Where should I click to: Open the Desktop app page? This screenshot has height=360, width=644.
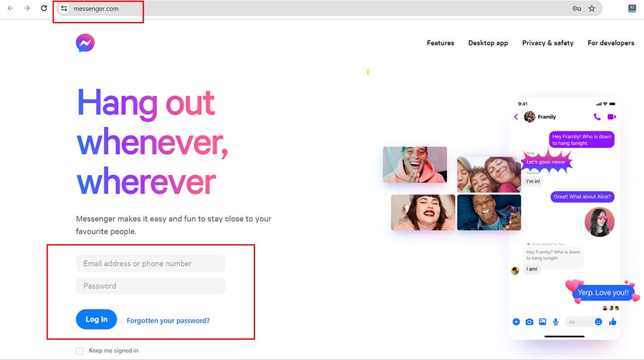pyautogui.click(x=488, y=43)
